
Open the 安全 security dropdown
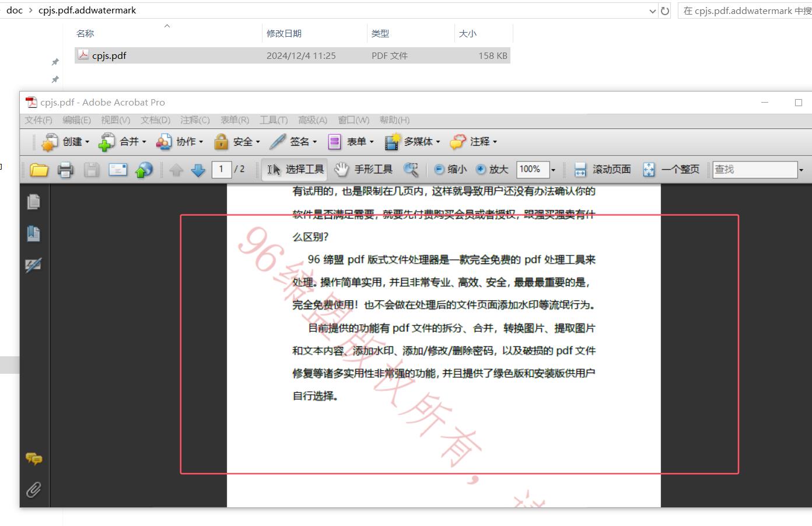237,142
